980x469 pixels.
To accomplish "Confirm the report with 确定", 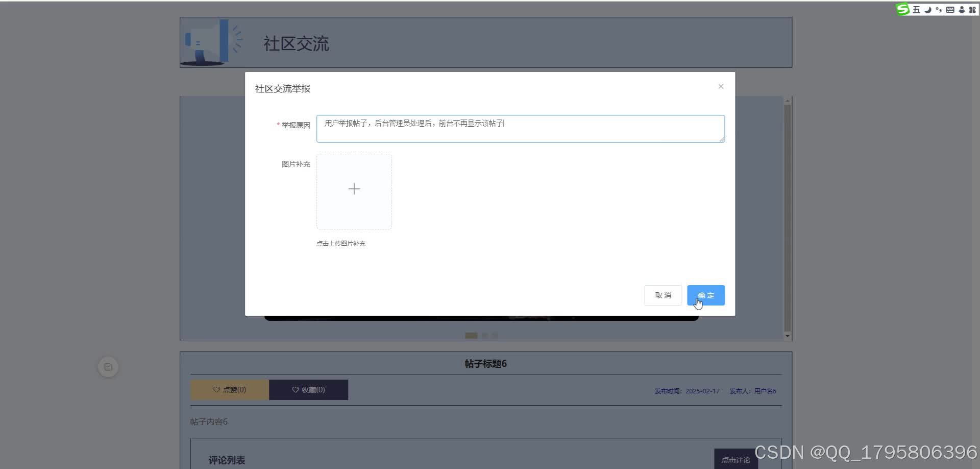I will tap(706, 295).
